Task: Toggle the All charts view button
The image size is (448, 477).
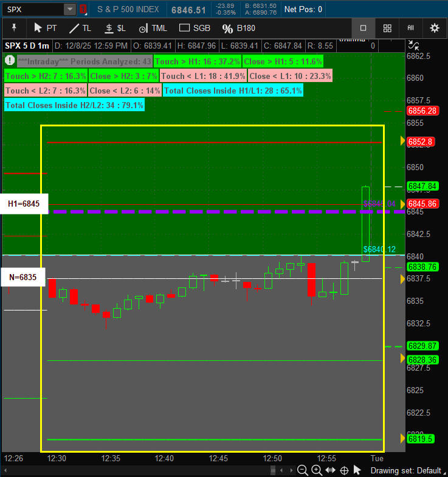Action: pyautogui.click(x=410, y=28)
